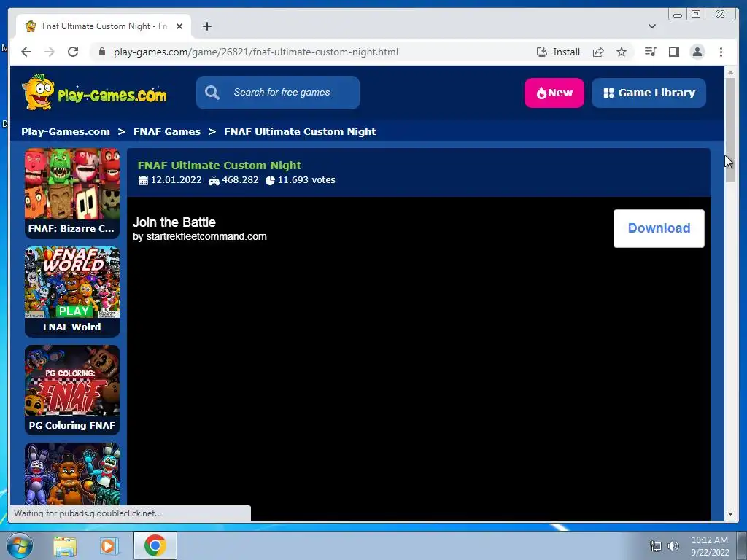Close the Fnaf Ultimate Custom Night tab
747x560 pixels.
click(179, 26)
